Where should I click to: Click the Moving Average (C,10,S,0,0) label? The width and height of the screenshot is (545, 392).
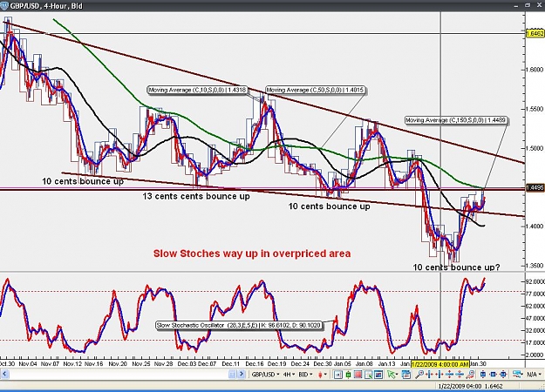pyautogui.click(x=197, y=91)
